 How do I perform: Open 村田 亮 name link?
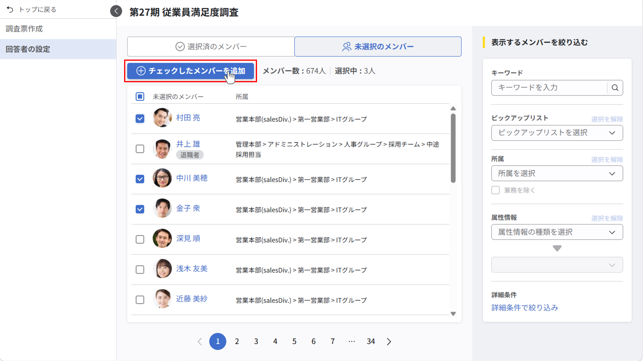[188, 118]
